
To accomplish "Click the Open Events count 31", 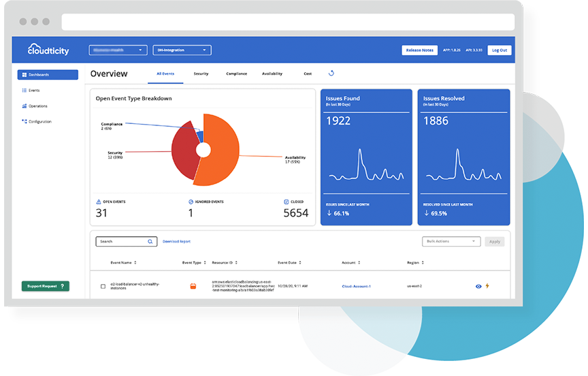I will (x=101, y=213).
